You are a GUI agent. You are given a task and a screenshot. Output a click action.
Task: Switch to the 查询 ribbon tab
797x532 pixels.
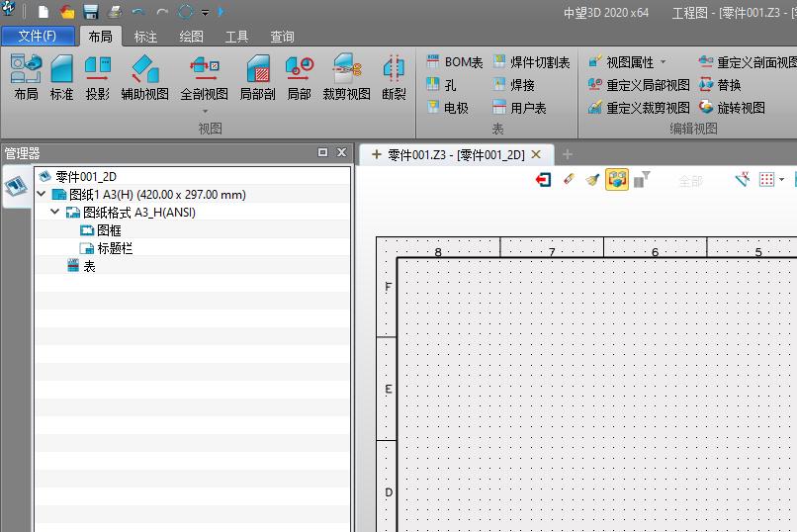(282, 37)
